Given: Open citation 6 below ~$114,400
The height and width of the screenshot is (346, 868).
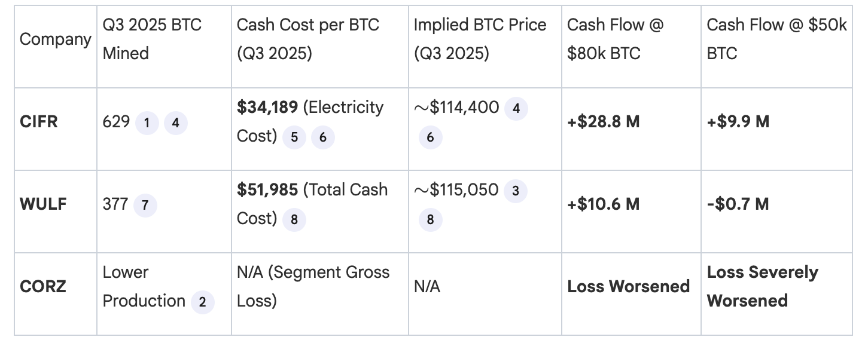Looking at the screenshot, I should pos(430,138).
